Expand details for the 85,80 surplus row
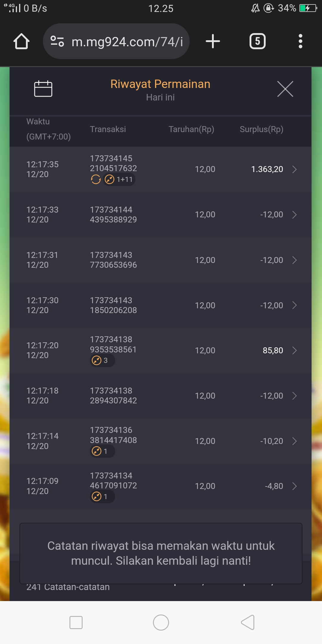This screenshot has height=644, width=322. (x=295, y=350)
